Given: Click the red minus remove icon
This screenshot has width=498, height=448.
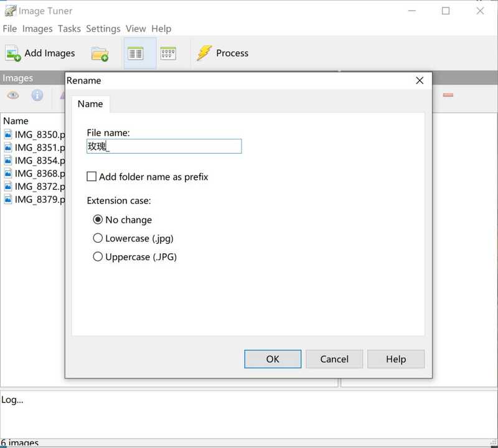Looking at the screenshot, I should [x=448, y=95].
